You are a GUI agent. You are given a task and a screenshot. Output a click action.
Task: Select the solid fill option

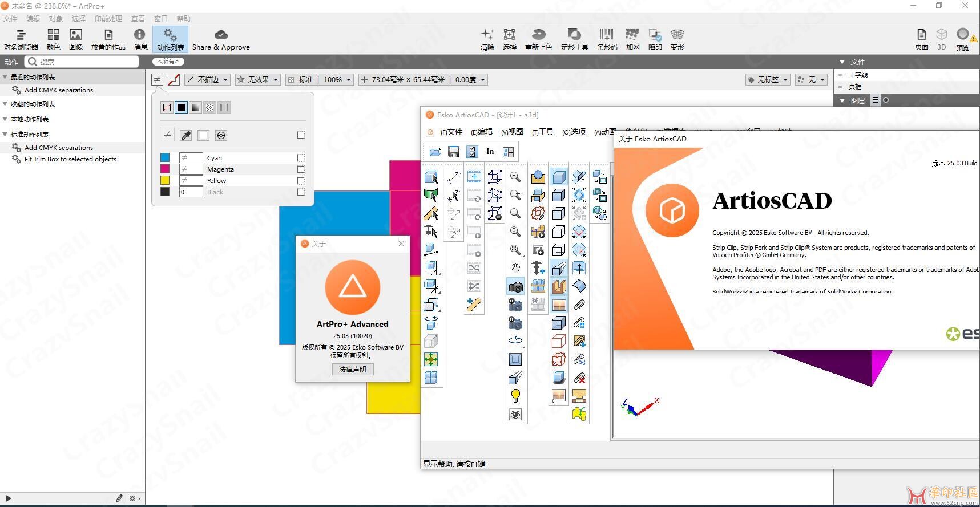(181, 107)
